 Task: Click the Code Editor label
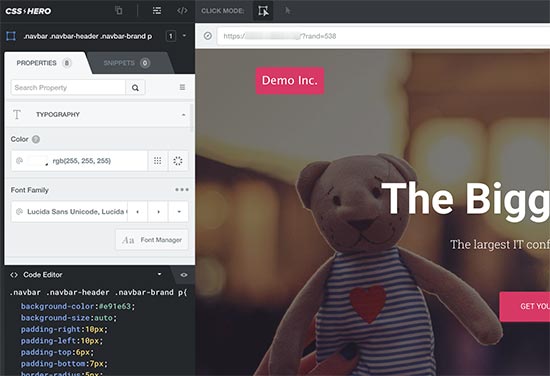click(x=43, y=275)
